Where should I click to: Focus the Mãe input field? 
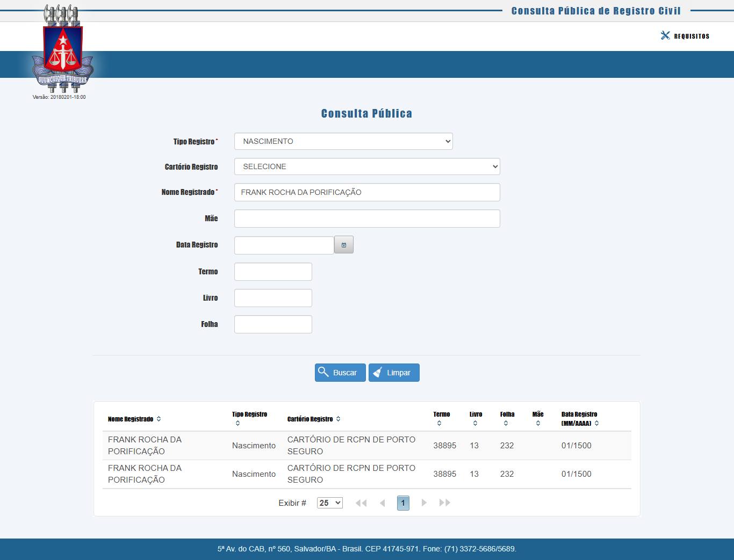[x=367, y=219]
